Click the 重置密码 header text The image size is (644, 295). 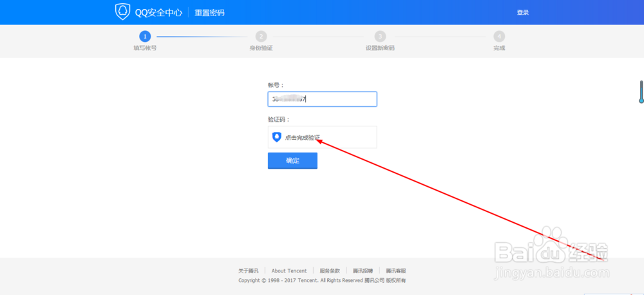209,13
